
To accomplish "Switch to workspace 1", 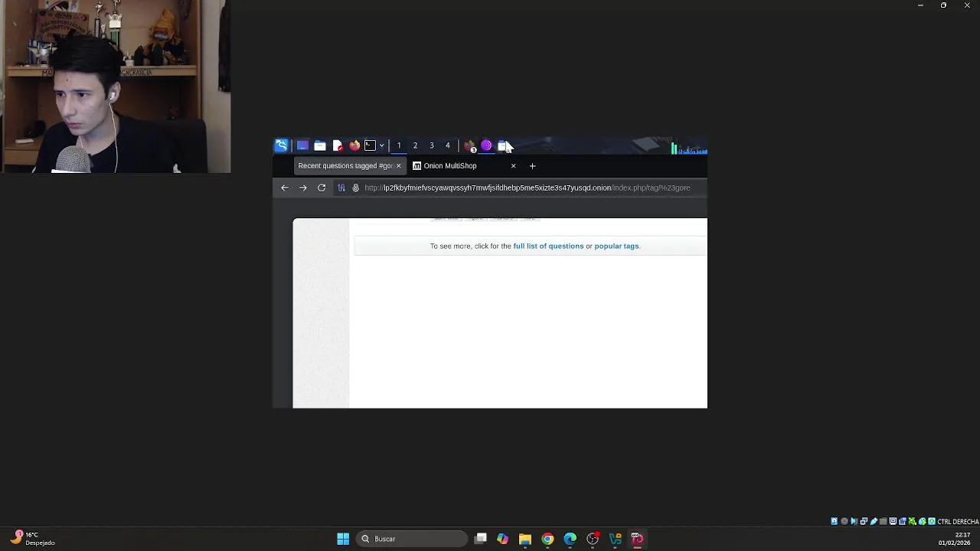I will 399,145.
